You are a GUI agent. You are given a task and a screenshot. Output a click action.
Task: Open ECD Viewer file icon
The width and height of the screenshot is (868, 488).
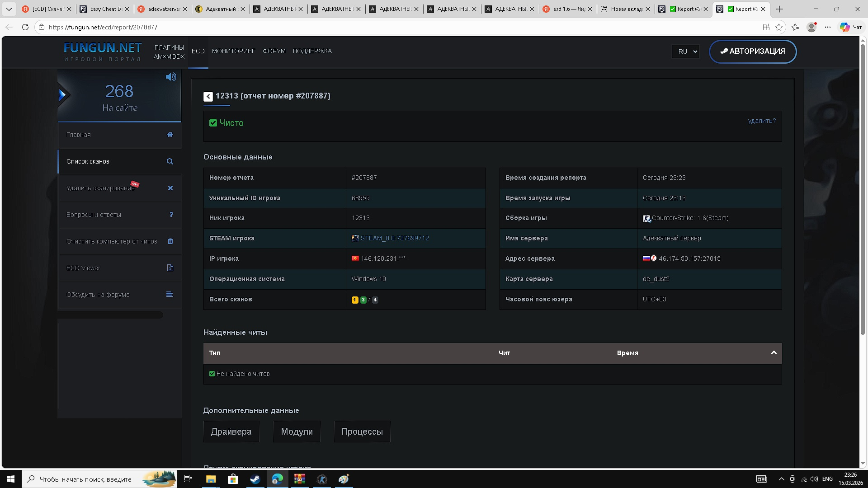tap(170, 268)
